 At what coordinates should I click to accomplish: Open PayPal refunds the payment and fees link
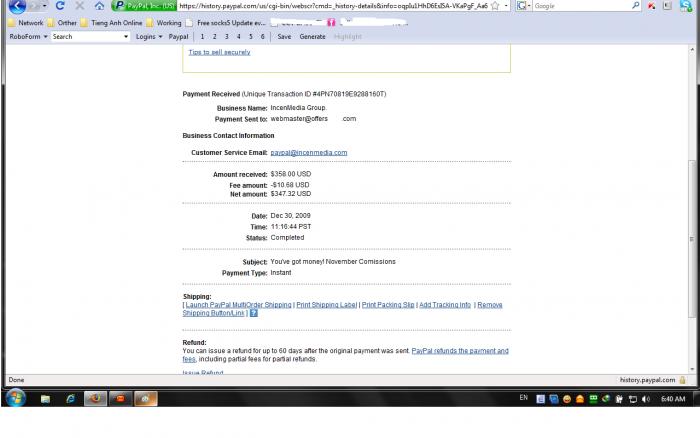pos(460,351)
